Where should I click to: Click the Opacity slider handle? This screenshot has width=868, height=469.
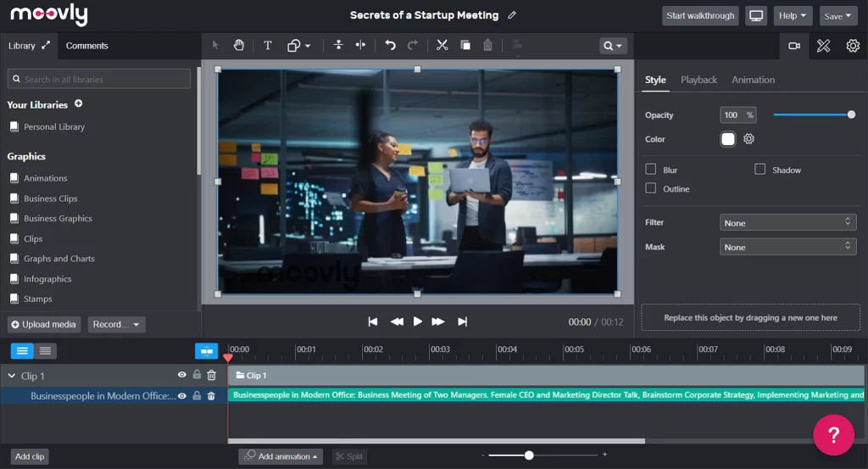[x=851, y=114]
